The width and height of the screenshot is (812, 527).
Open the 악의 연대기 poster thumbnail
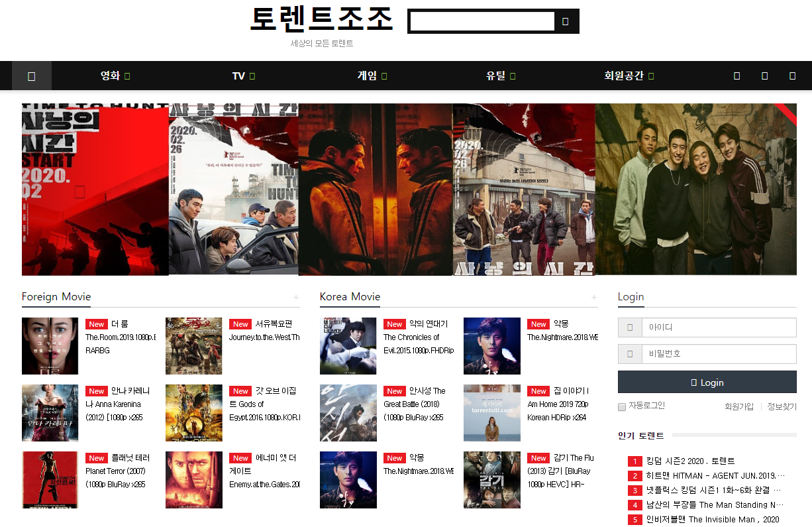[x=348, y=346]
